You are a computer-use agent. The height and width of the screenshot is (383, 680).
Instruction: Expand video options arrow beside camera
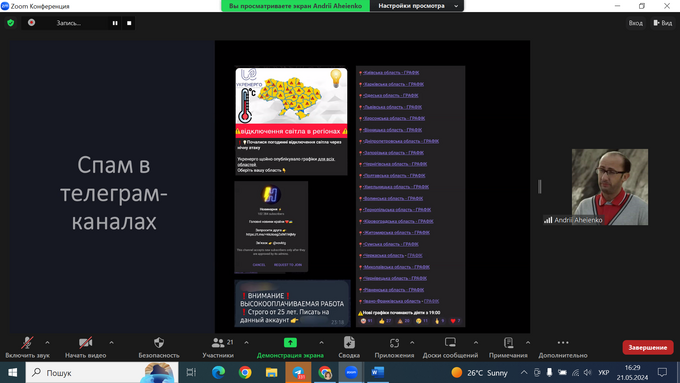pos(111,343)
